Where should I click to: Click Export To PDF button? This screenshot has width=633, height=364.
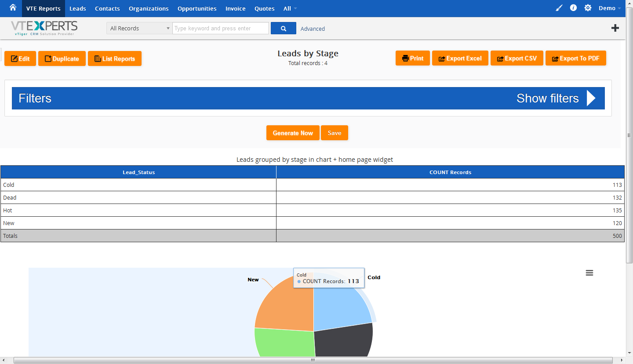[576, 58]
